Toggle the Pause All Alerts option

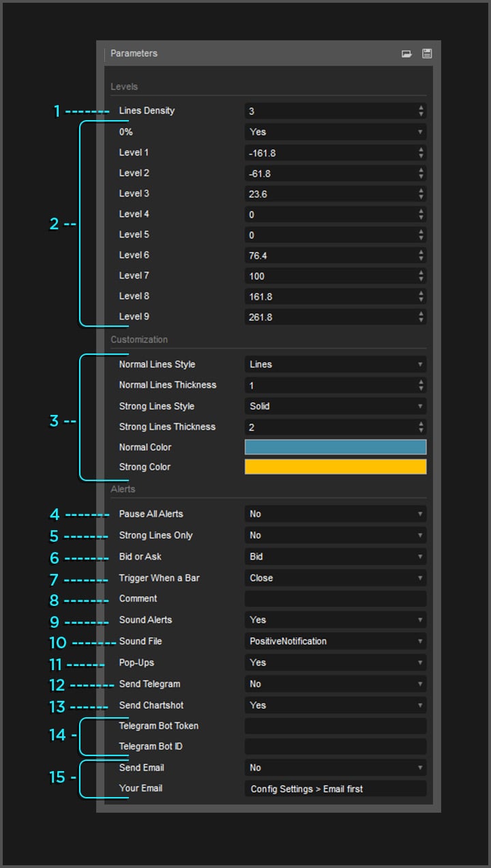pyautogui.click(x=336, y=514)
